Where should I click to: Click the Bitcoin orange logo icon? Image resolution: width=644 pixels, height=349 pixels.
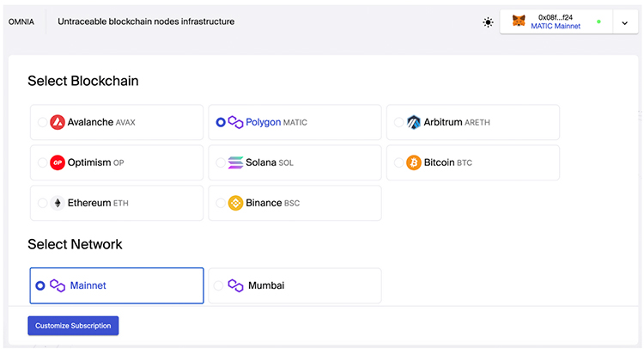pos(414,162)
